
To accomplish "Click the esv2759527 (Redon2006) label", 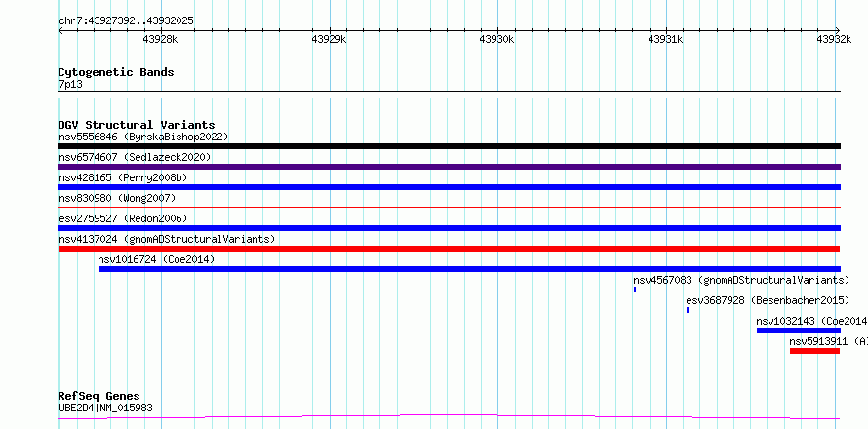I will pos(123,218).
